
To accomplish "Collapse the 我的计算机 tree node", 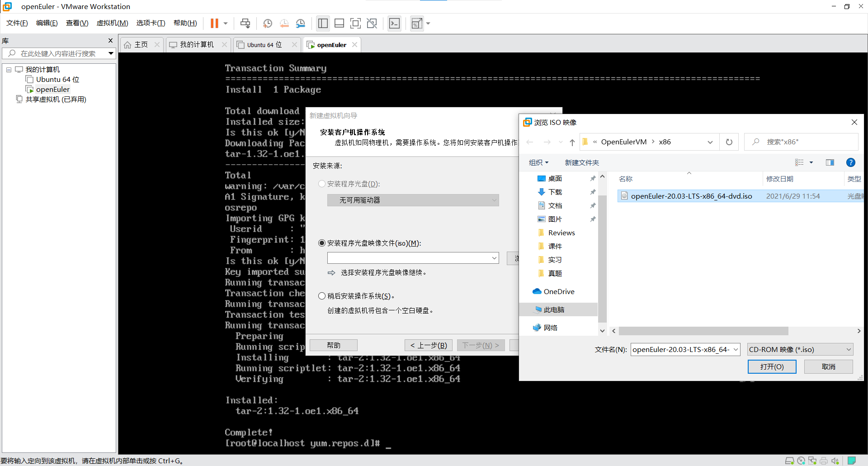I will click(8, 69).
